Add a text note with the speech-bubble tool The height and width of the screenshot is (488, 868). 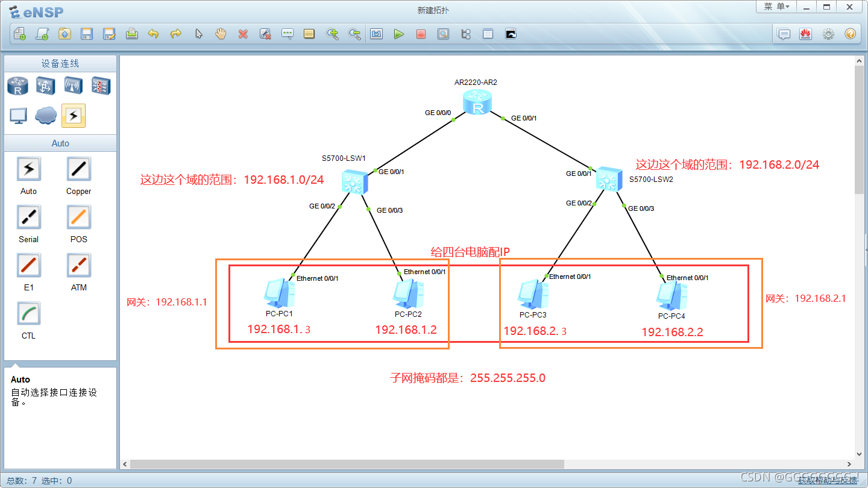click(288, 34)
